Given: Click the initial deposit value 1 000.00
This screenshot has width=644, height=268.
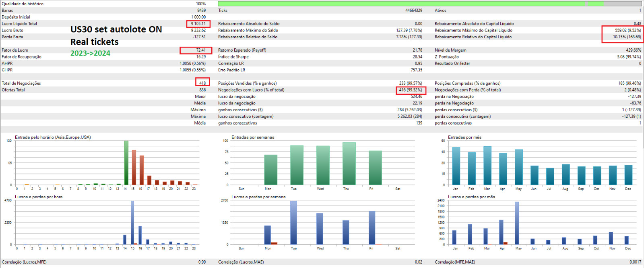Looking at the screenshot, I should point(198,17).
